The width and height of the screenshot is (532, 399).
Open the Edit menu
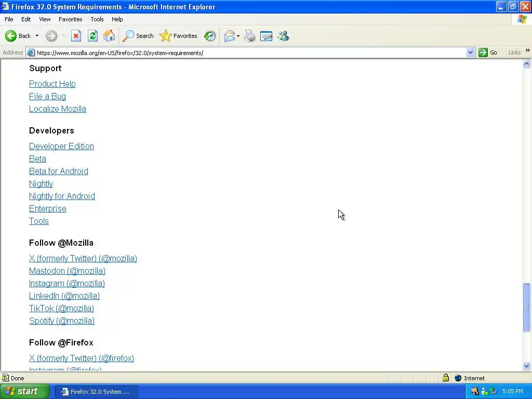click(x=26, y=19)
